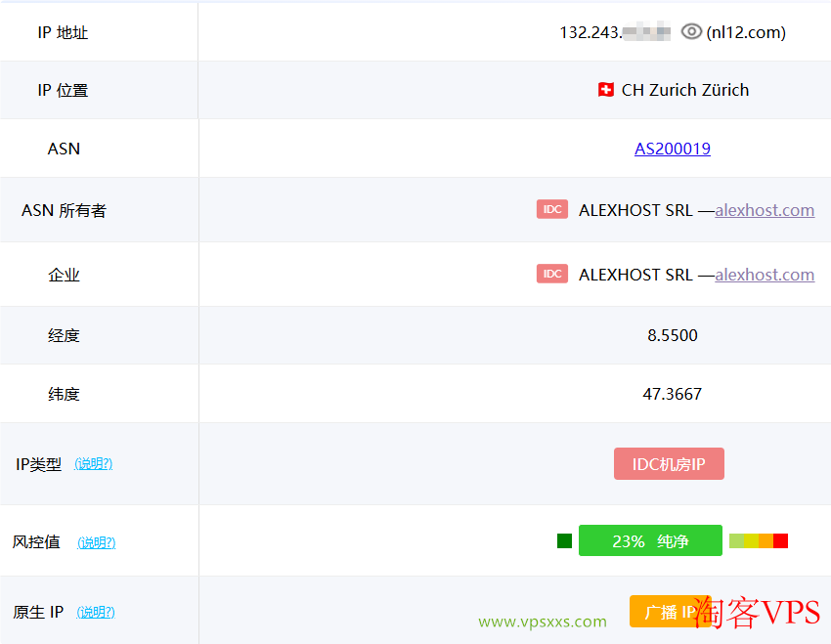
Task: Click the 企业 row label
Action: click(64, 275)
